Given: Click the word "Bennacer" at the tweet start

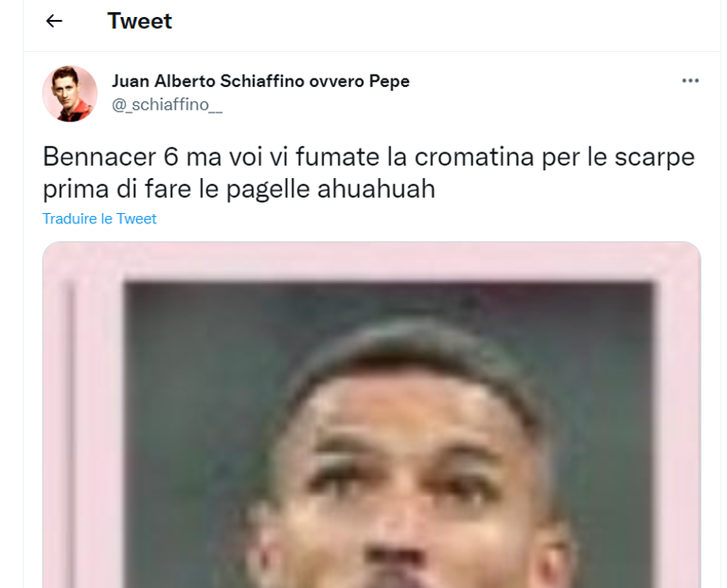Looking at the screenshot, I should (99, 157).
